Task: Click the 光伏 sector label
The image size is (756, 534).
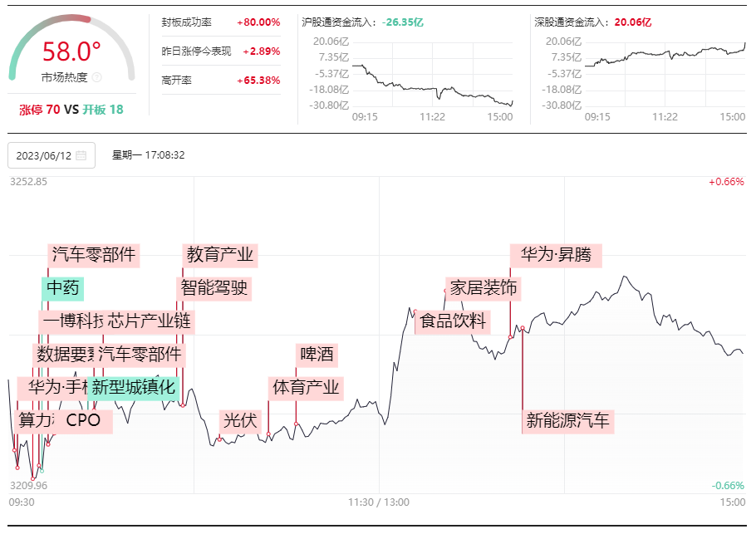Action: [x=240, y=421]
